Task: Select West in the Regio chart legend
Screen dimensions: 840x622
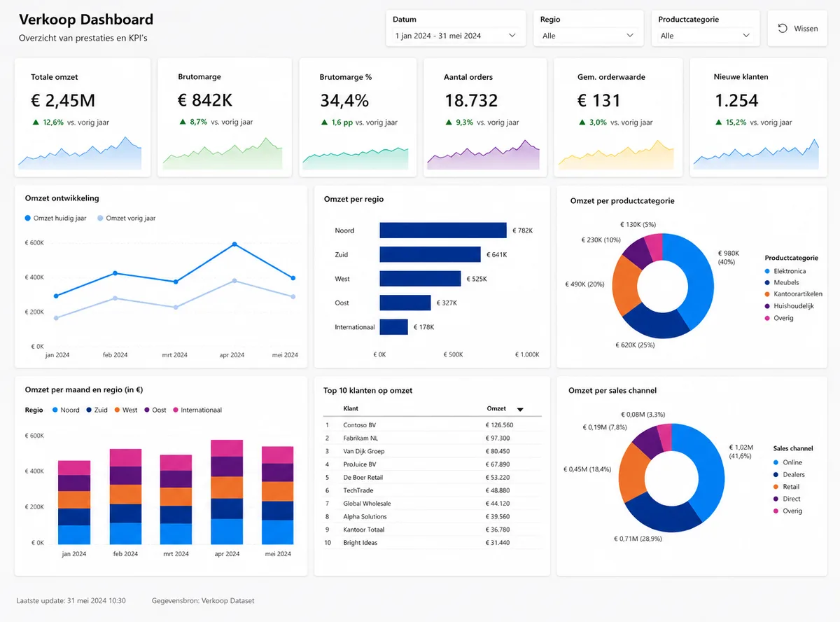Action: pyautogui.click(x=126, y=410)
